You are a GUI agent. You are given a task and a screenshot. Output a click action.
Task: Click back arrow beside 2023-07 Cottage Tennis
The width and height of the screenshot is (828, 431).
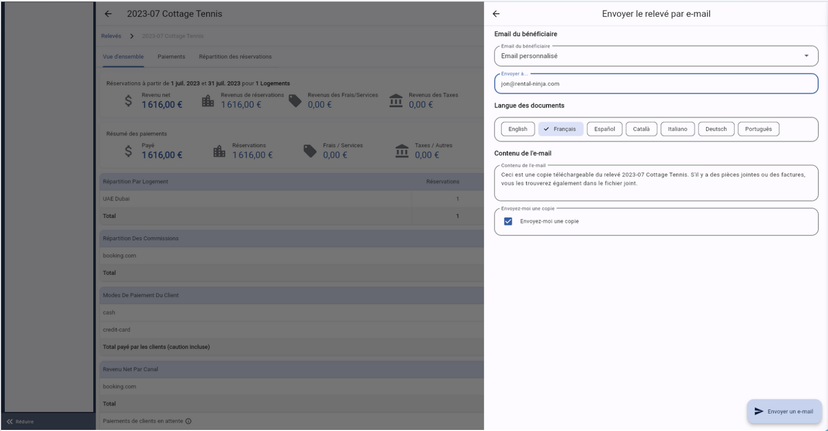108,14
